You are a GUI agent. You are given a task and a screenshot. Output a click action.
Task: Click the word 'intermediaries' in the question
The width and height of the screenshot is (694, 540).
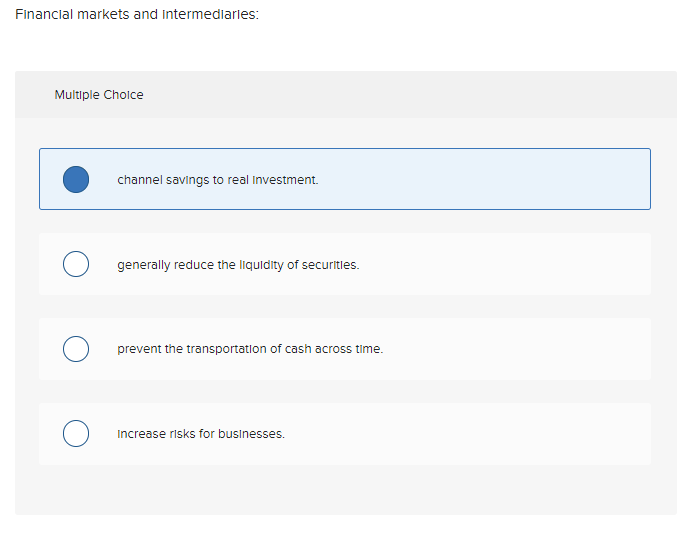210,14
